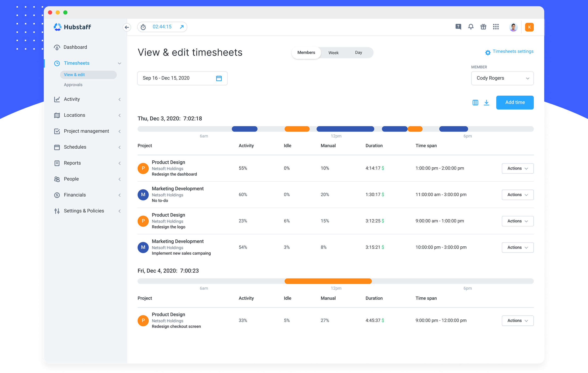Open calendar icon in date range field
588x373 pixels.
[219, 78]
